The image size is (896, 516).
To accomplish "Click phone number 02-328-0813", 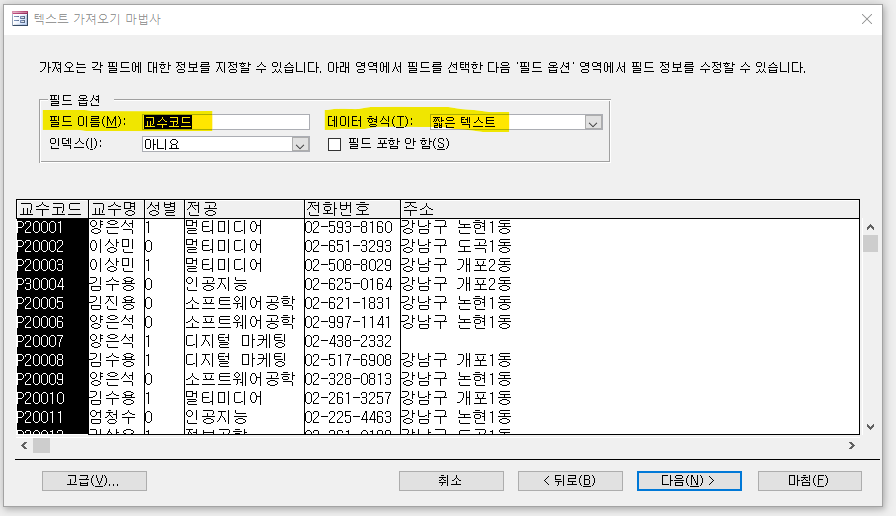I will click(349, 379).
